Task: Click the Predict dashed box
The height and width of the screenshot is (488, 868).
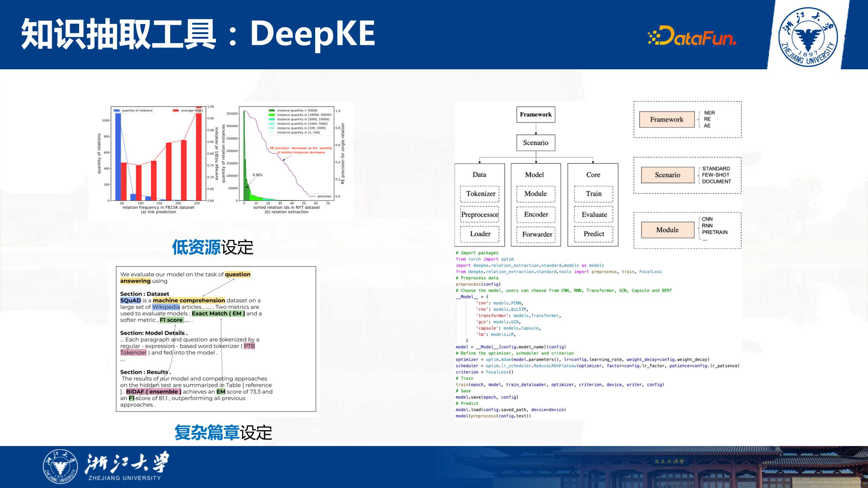Action: [594, 234]
